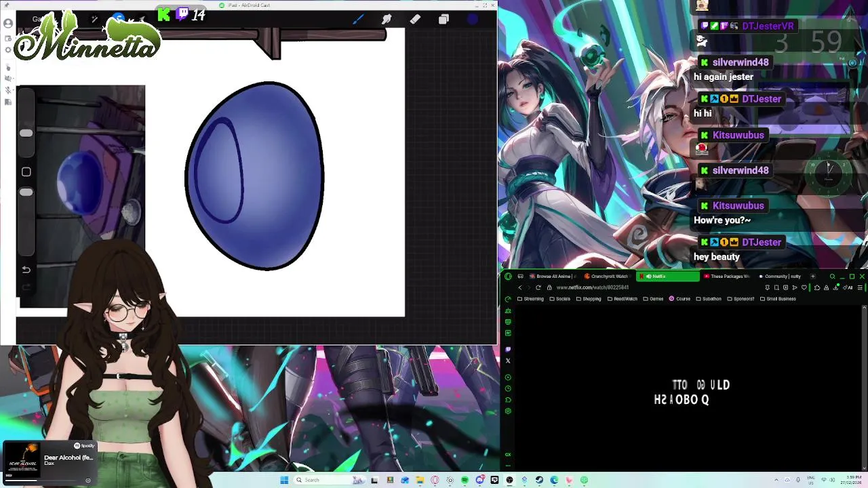
Task: Open the Small Business bookmarks folder
Action: click(778, 299)
